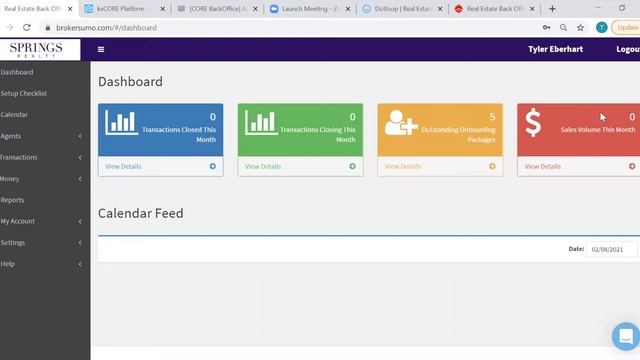640x360 pixels.
Task: Bookmark this page with the star icon
Action: point(580,28)
